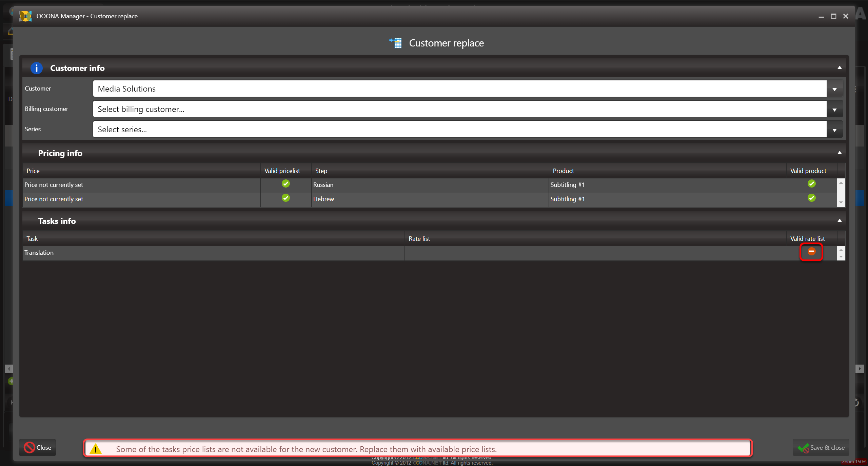Open the Series dropdown arrow
Viewport: 868px width, 466px height.
click(x=834, y=130)
